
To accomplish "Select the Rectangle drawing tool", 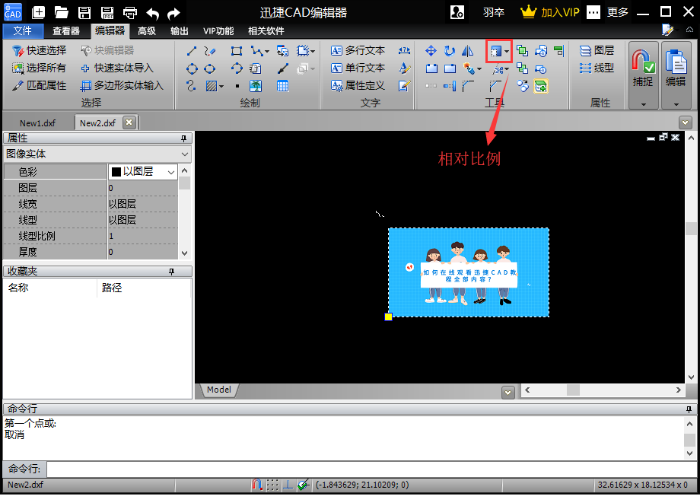I will pos(236,51).
